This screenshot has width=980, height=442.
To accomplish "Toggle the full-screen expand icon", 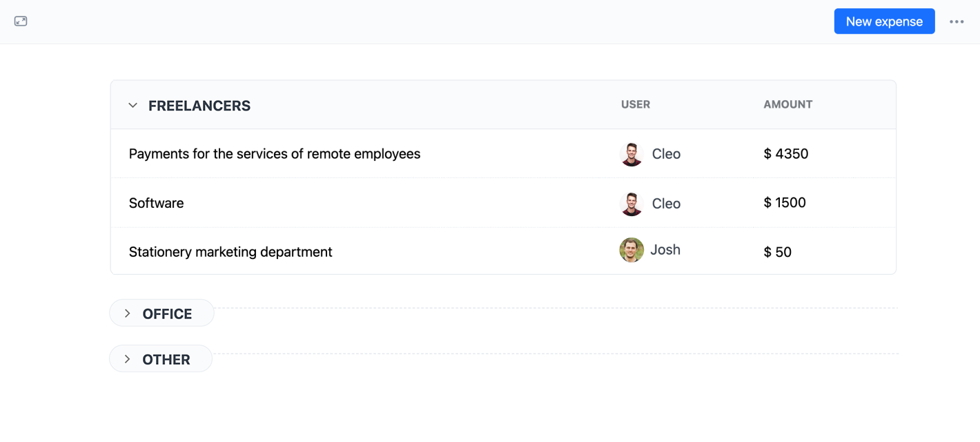I will pos(21,21).
